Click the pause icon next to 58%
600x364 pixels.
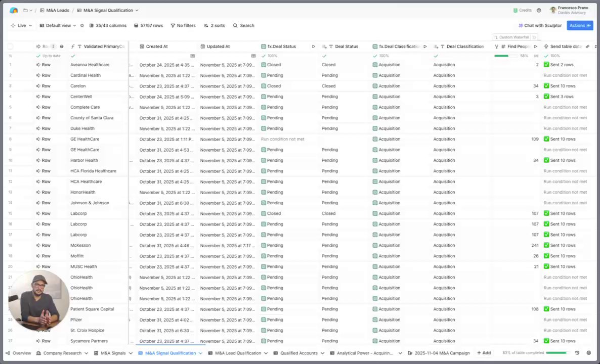pyautogui.click(x=536, y=56)
